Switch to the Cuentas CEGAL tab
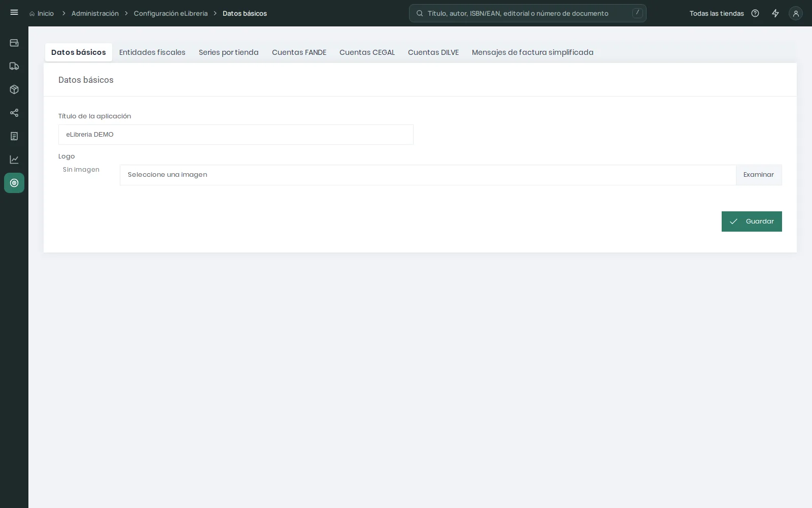The width and height of the screenshot is (812, 508). [367, 52]
